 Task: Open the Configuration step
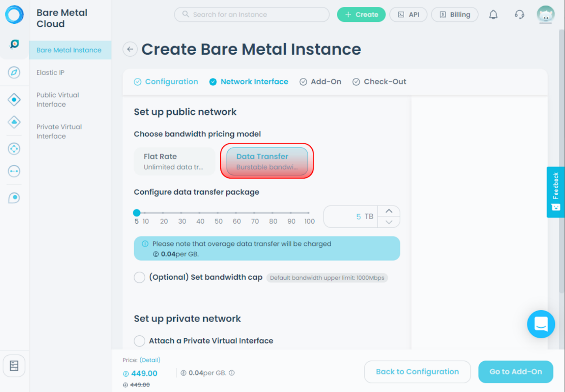pos(166,82)
